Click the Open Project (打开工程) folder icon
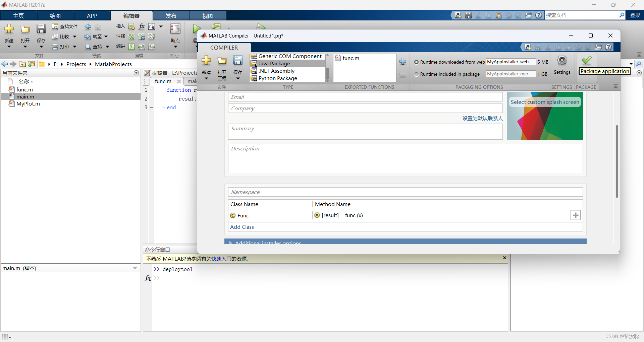 pyautogui.click(x=222, y=61)
